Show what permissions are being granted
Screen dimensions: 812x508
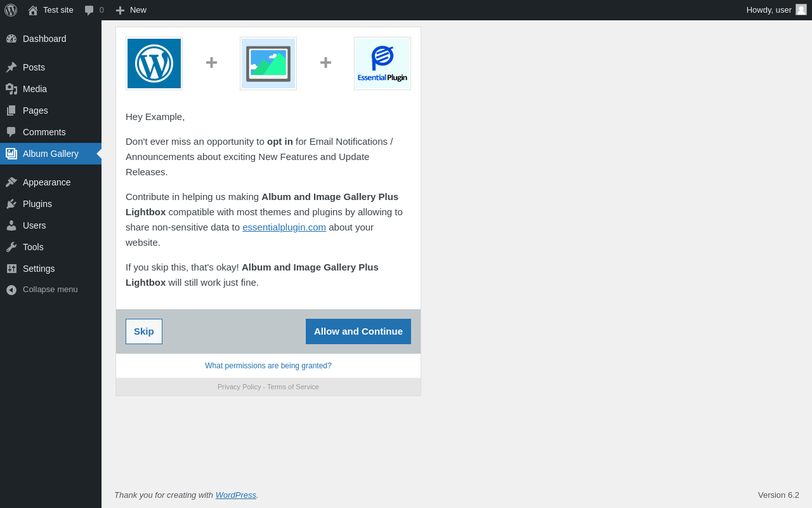(x=268, y=366)
